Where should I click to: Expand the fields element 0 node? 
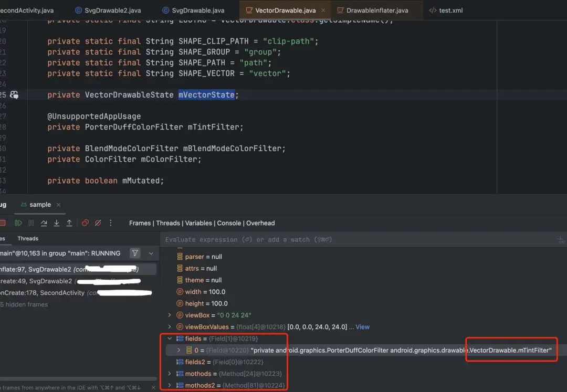(178, 350)
